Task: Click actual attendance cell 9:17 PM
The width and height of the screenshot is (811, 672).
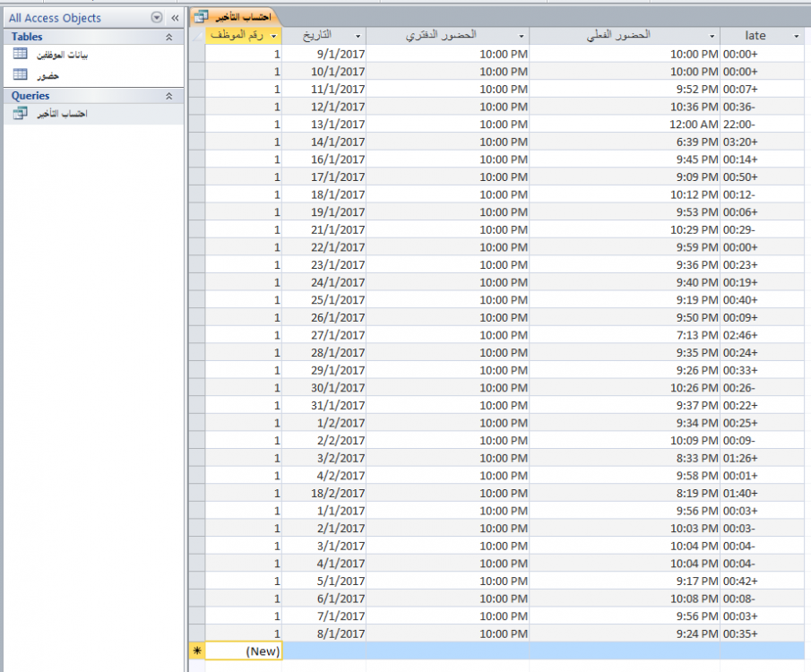Action: 625,581
